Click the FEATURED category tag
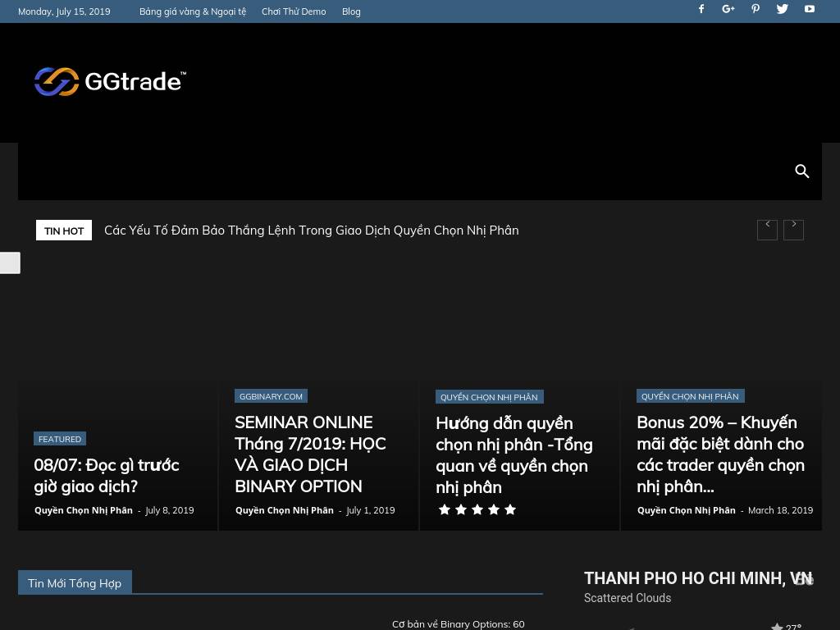 [60, 439]
